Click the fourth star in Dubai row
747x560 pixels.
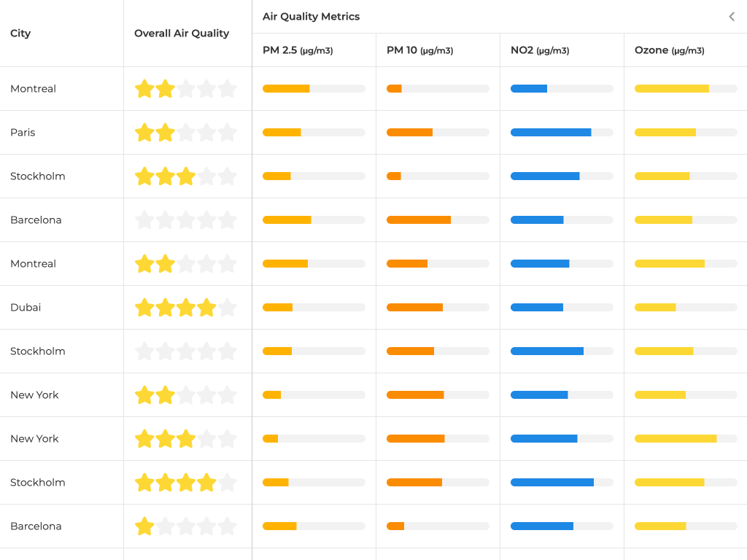coord(206,308)
